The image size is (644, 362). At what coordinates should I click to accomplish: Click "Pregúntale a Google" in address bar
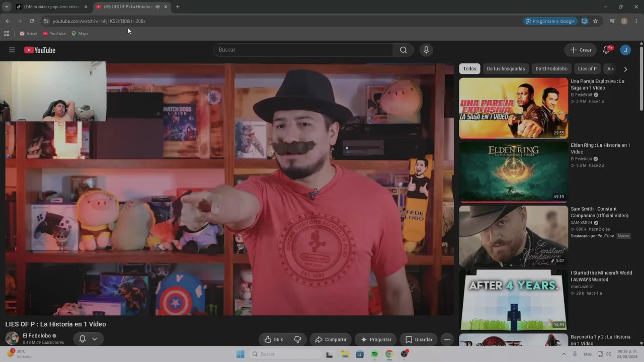pyautogui.click(x=549, y=21)
